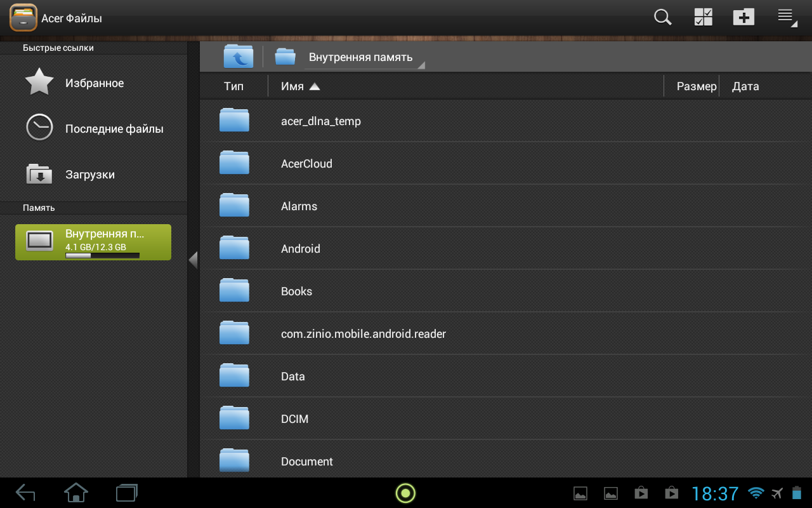Click the Acer Files app icon
Viewport: 812px width, 508px height.
click(x=23, y=18)
